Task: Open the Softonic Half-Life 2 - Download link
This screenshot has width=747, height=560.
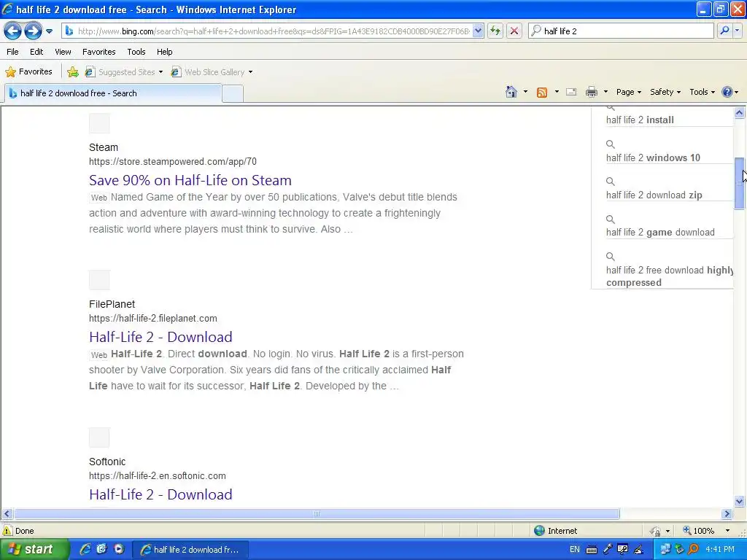Action: (160, 495)
